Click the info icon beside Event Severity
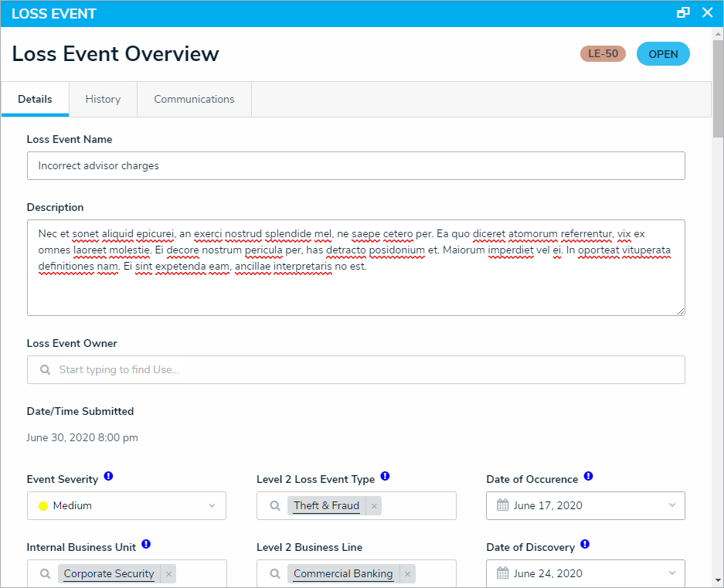The height and width of the screenshot is (588, 724). coord(109,477)
